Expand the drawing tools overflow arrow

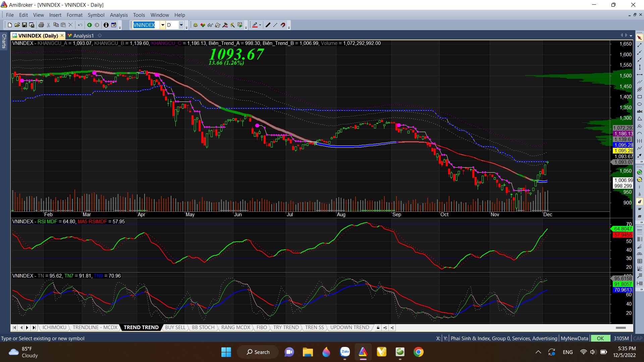(x=641, y=162)
